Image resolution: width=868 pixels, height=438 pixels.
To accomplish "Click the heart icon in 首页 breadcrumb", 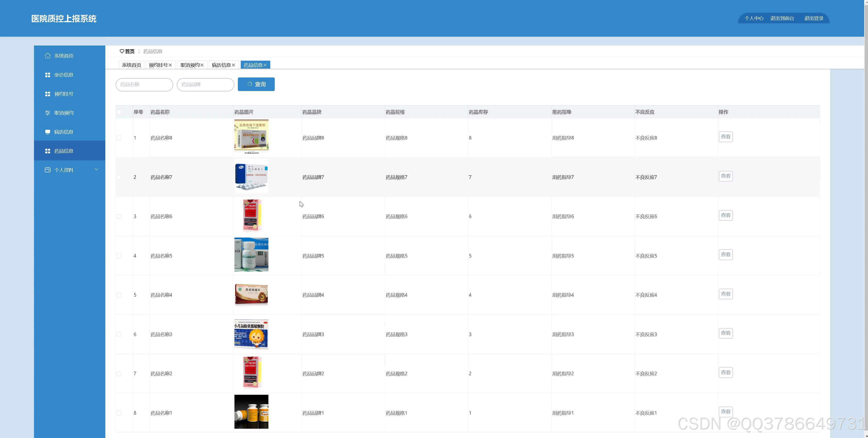I will coord(122,51).
